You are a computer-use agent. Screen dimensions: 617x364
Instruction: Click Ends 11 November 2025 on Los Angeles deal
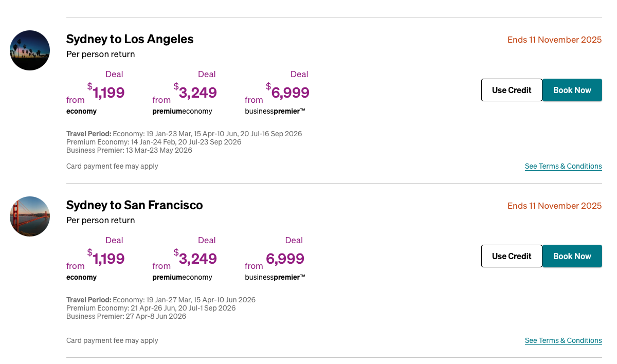click(x=554, y=40)
